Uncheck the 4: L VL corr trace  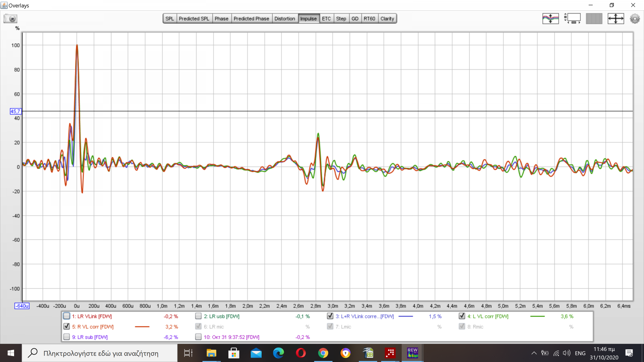[x=462, y=316]
